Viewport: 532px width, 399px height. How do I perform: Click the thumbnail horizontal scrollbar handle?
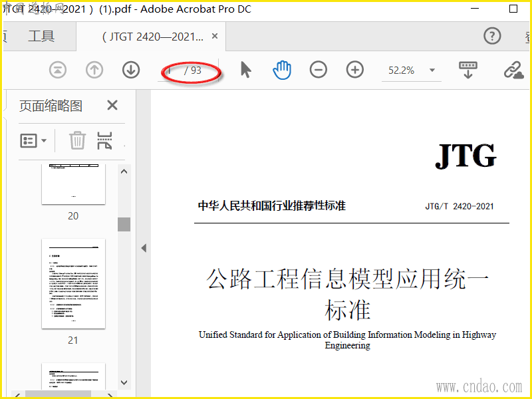tap(58, 394)
